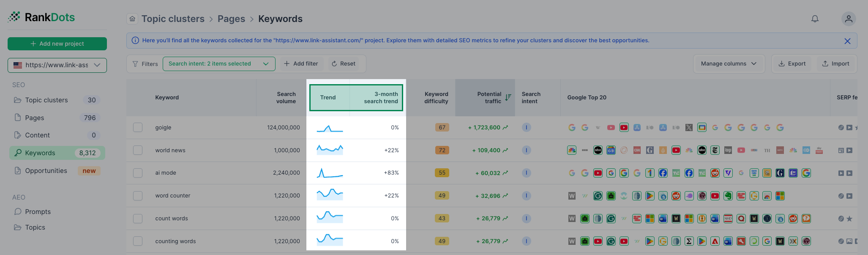Click the Add new project button

click(57, 44)
